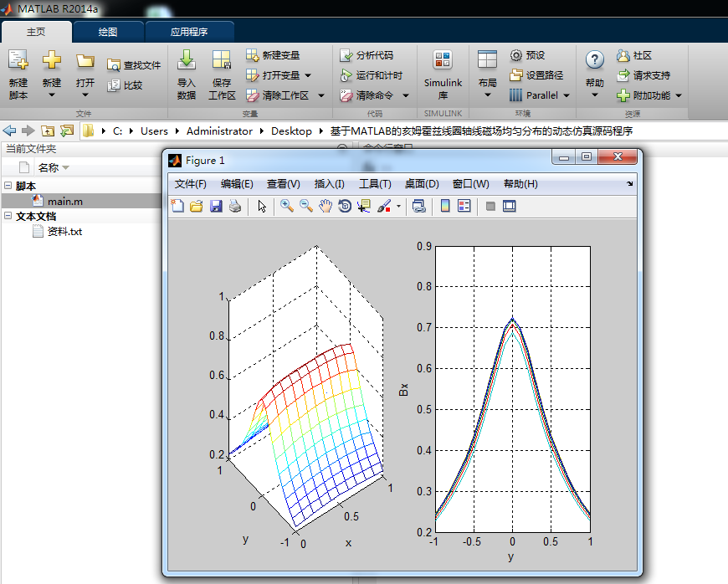728x584 pixels.
Task: Open the Figure Edit (编辑) menu
Action: (x=237, y=184)
